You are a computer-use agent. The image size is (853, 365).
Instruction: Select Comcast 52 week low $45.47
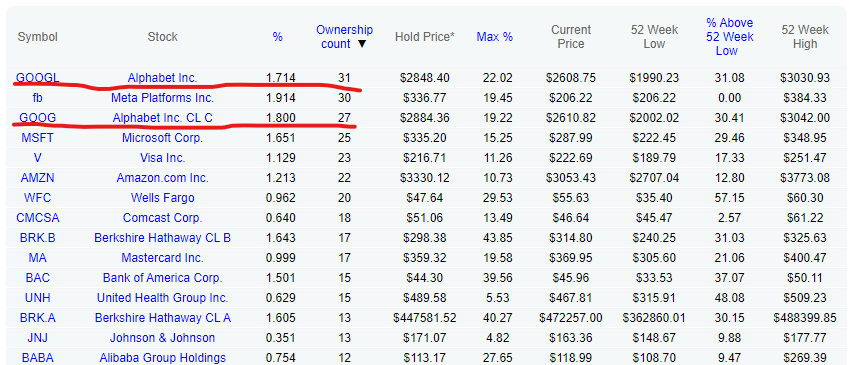tap(654, 218)
